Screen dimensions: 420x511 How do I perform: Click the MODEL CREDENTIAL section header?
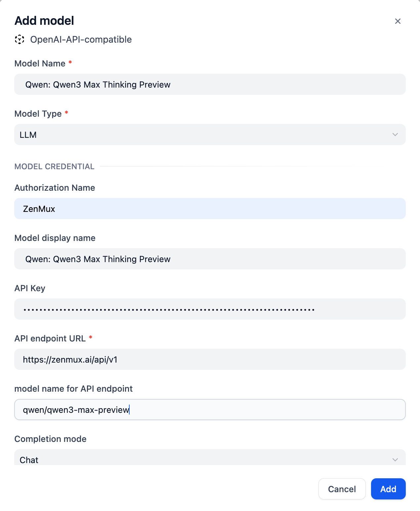tap(55, 167)
